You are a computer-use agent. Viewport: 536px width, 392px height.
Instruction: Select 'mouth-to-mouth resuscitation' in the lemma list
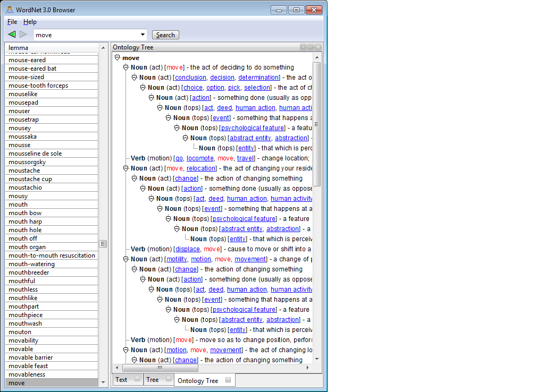coord(52,255)
